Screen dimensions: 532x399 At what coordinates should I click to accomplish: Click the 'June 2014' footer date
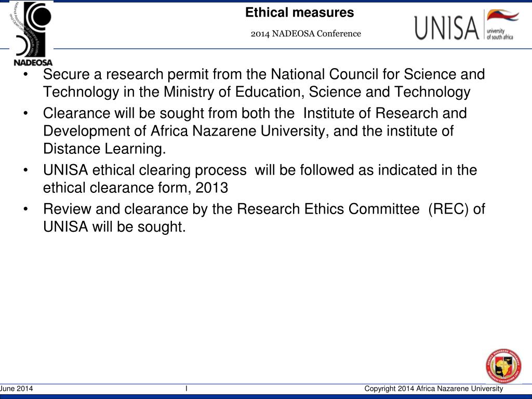pyautogui.click(x=16, y=389)
